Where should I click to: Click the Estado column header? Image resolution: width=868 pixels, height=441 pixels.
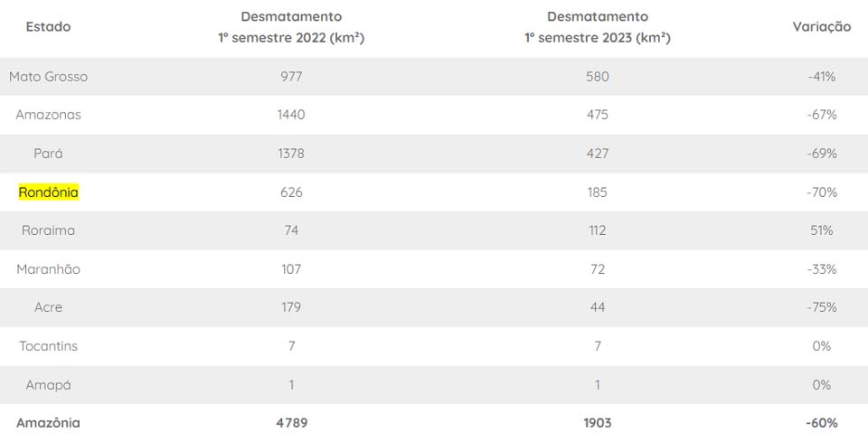(49, 27)
